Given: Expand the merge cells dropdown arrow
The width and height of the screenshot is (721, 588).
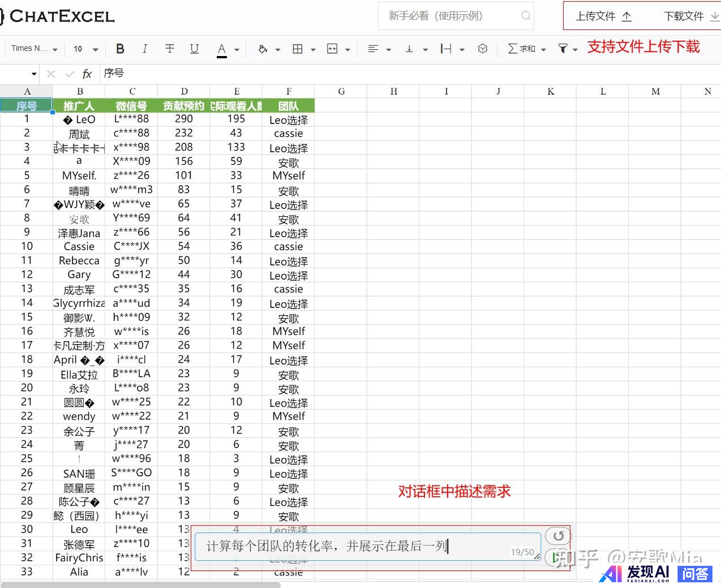Looking at the screenshot, I should [347, 50].
